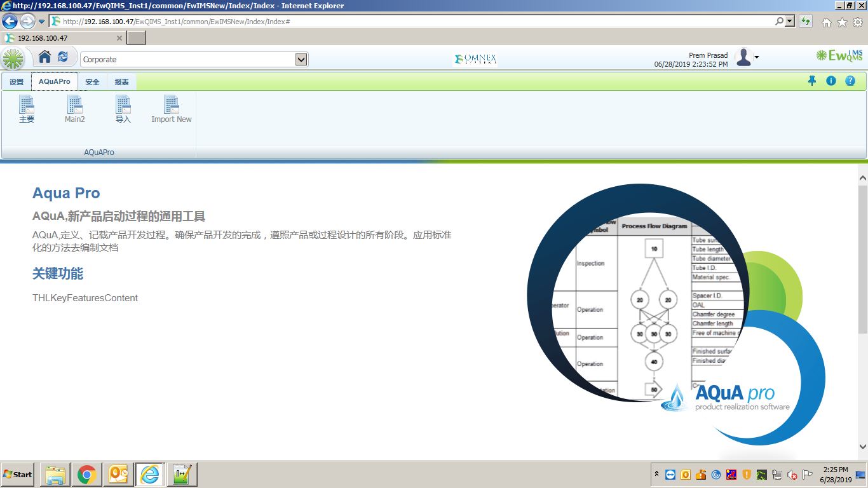Click the Show desktop button
This screenshot has height=488, width=868.
(x=861, y=474)
